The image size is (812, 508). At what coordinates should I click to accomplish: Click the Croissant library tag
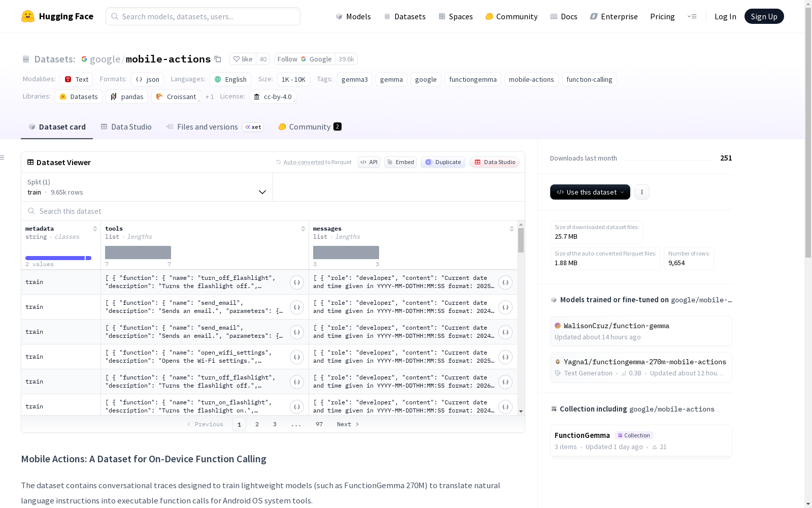pos(176,97)
